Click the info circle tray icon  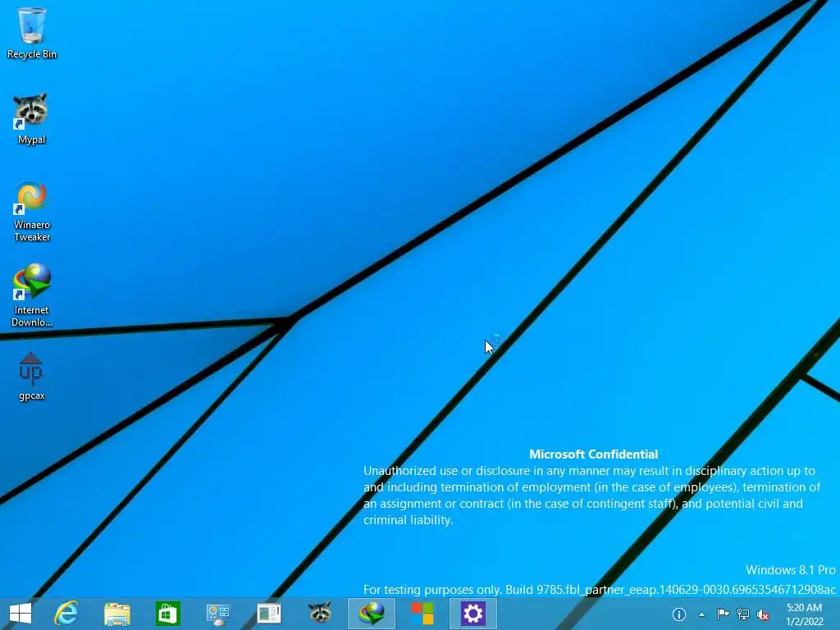tap(678, 614)
